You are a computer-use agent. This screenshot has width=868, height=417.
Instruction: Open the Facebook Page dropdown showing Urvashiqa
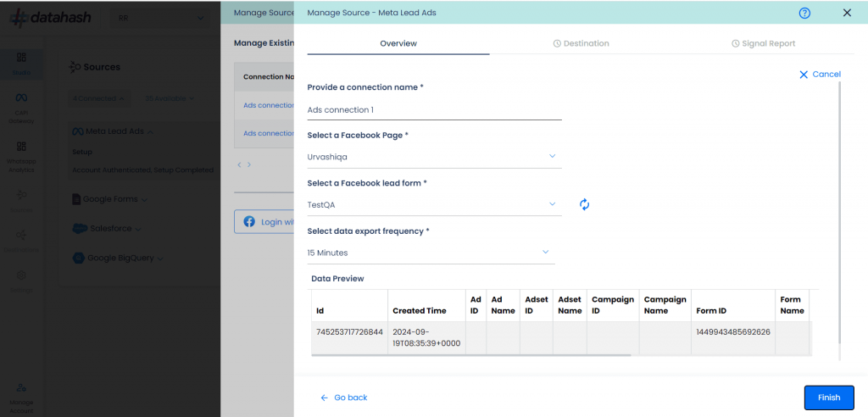point(435,157)
